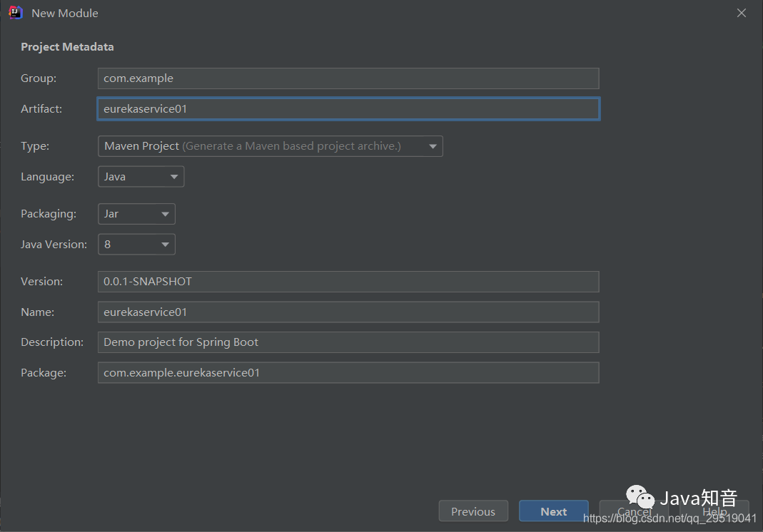Focus the Package field com.example.eurekaservice01
The height and width of the screenshot is (532, 763).
tap(348, 373)
